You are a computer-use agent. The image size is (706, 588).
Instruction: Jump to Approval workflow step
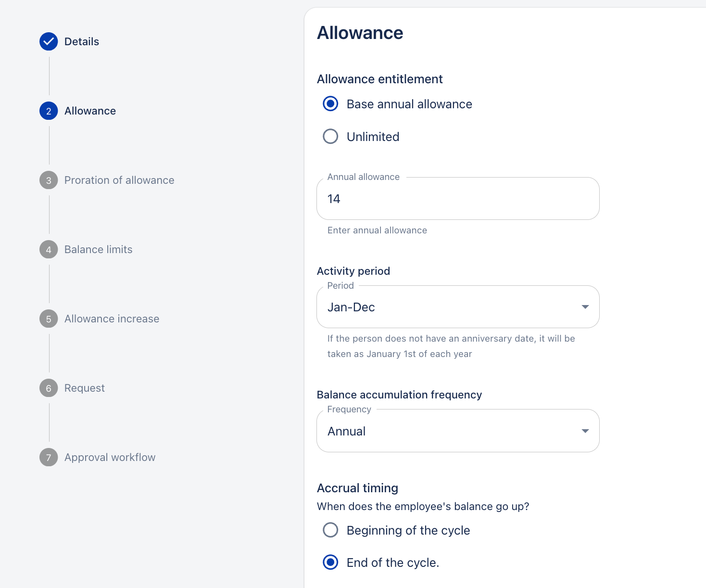tap(110, 457)
